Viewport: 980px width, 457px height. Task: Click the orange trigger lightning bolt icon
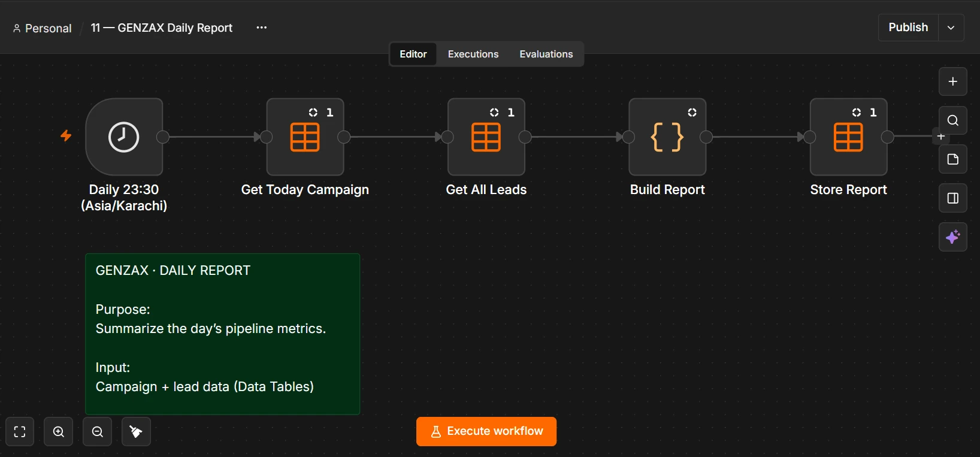(66, 136)
